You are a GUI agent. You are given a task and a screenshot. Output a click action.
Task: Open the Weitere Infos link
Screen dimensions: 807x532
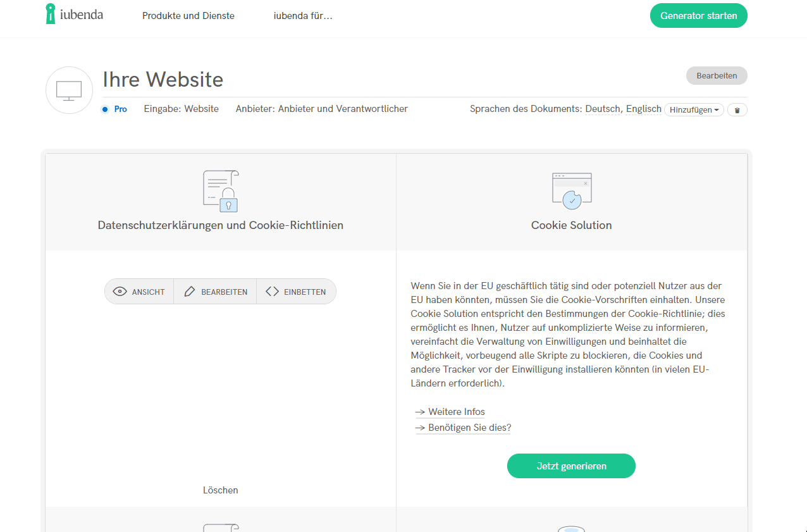coord(456,411)
